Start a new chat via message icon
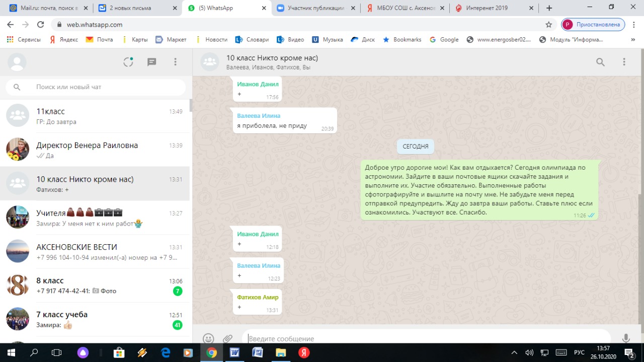The image size is (644, 362). (x=151, y=62)
